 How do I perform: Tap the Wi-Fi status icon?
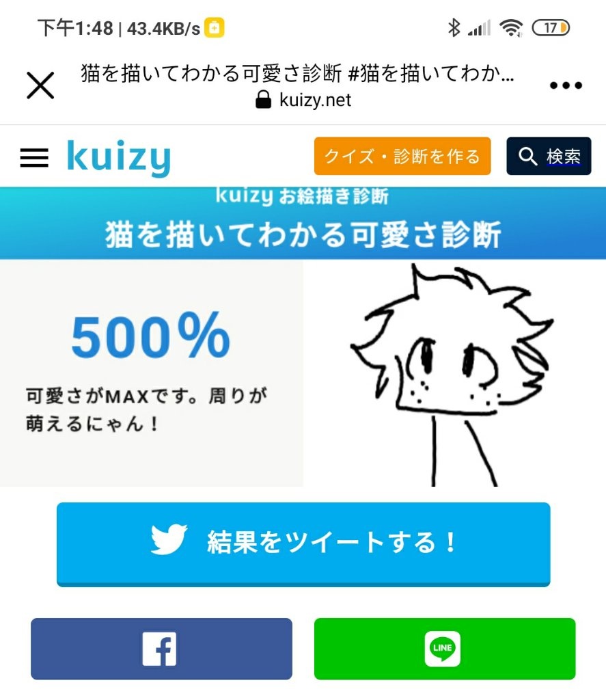coord(511,27)
